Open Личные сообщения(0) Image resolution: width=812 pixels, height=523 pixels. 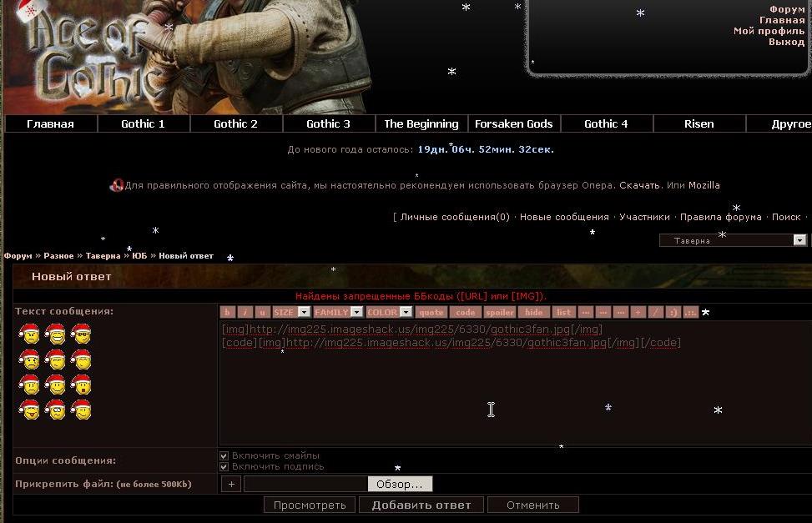click(455, 217)
